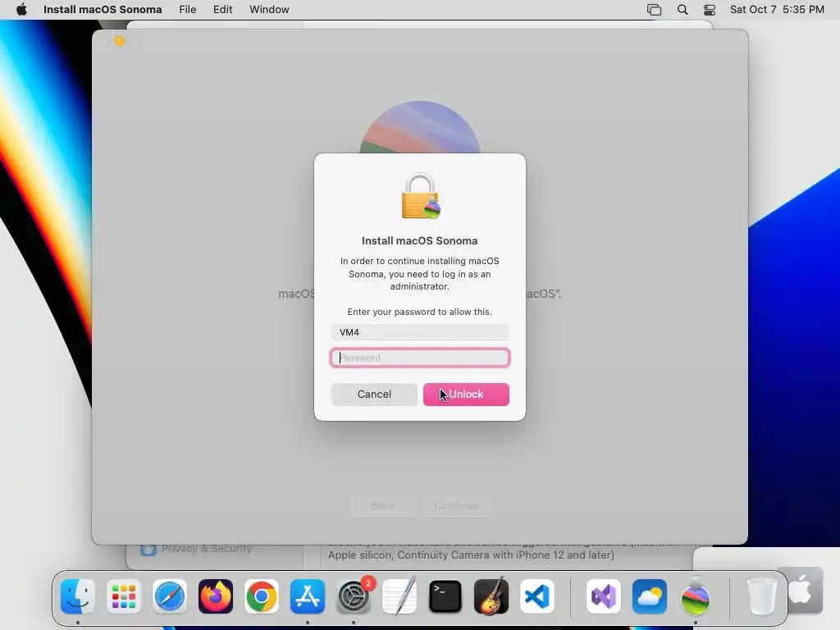Minimize the installer with yellow button

(120, 41)
